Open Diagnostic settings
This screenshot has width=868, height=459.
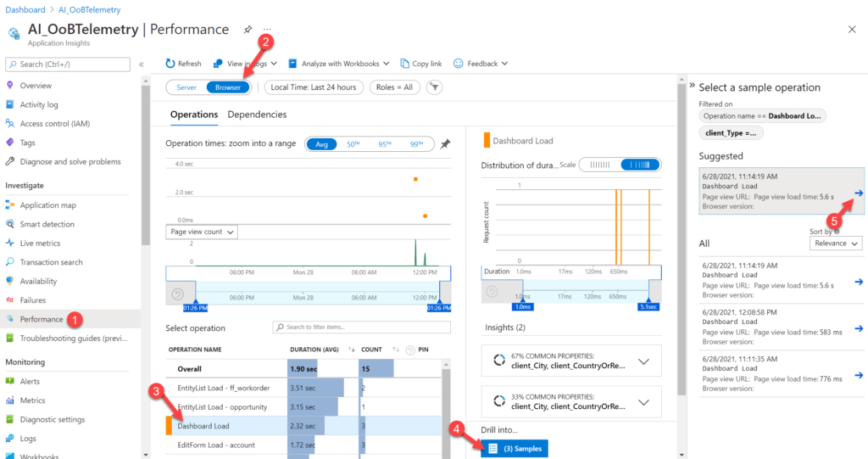click(x=52, y=419)
